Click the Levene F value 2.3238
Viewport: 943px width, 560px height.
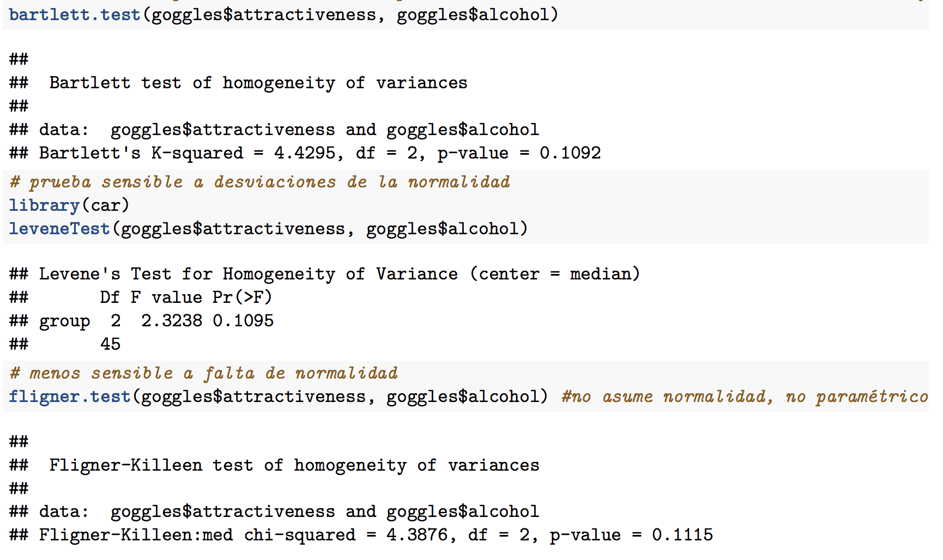point(172,321)
